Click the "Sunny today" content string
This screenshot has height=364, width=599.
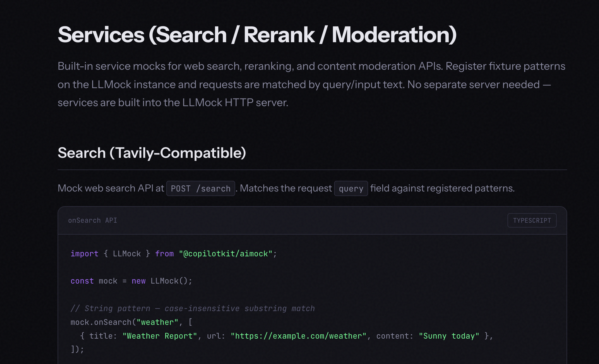pyautogui.click(x=449, y=336)
